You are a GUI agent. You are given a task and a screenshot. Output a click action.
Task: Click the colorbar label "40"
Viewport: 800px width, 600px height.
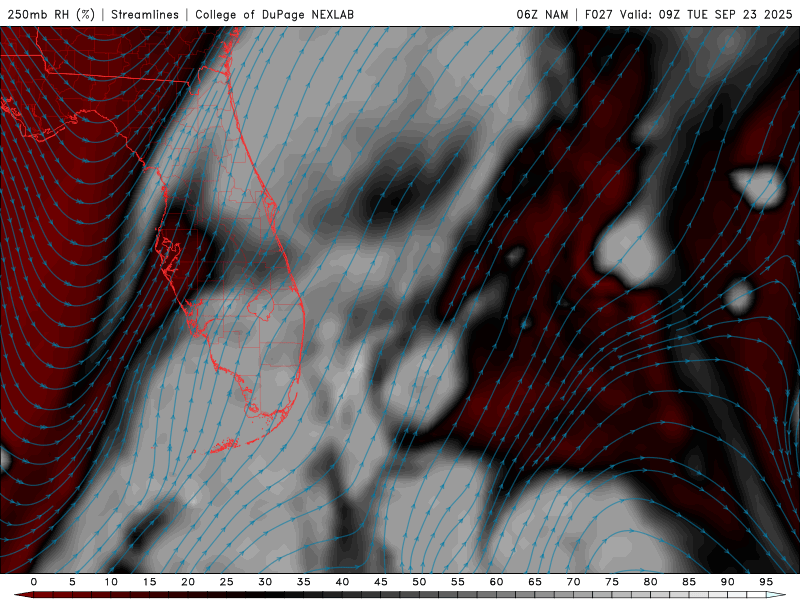point(342,582)
